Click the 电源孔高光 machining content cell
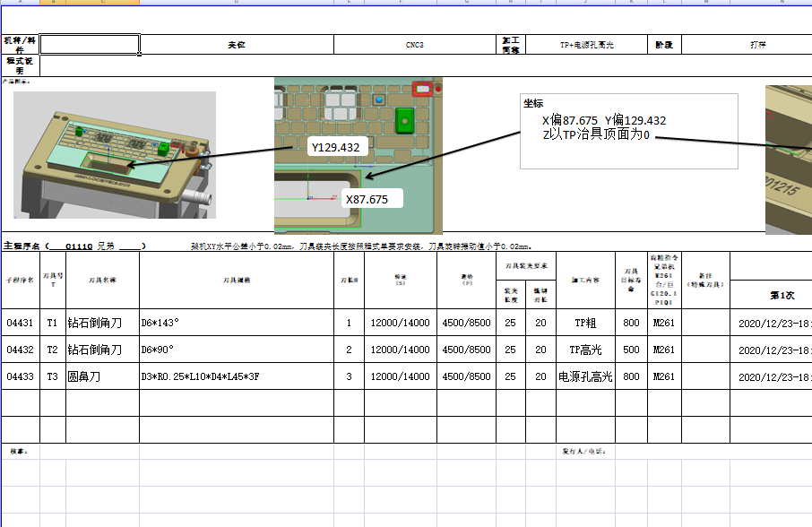Image resolution: width=812 pixels, height=527 pixels. point(587,376)
